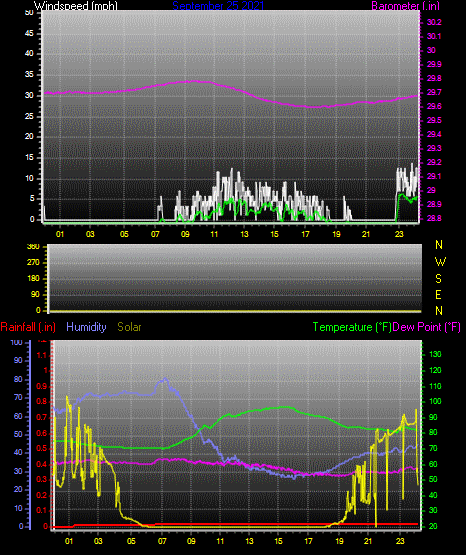Click the 30.2 value on barometer axis

pos(434,22)
